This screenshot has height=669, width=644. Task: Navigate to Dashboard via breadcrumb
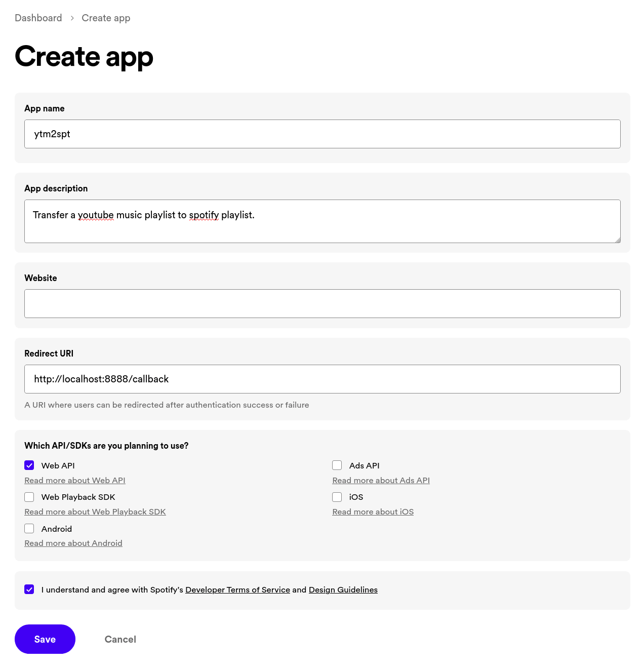[38, 18]
